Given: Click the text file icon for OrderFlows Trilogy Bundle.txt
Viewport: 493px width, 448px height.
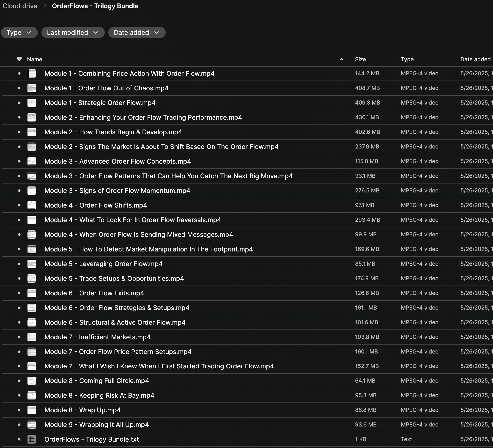Looking at the screenshot, I should coord(32,439).
